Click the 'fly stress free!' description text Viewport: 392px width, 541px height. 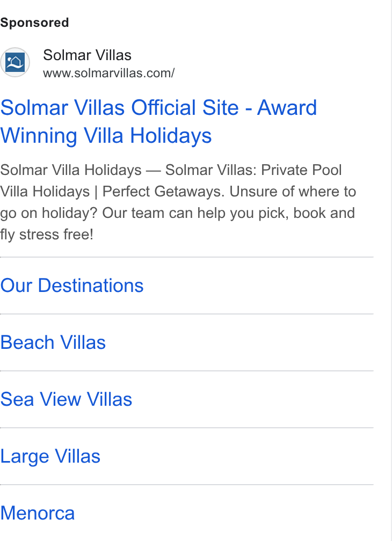(47, 235)
